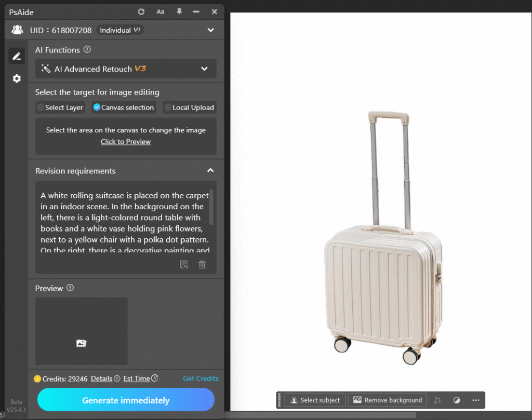Click the Click to Preview link
The image size is (532, 420).
[x=125, y=141]
